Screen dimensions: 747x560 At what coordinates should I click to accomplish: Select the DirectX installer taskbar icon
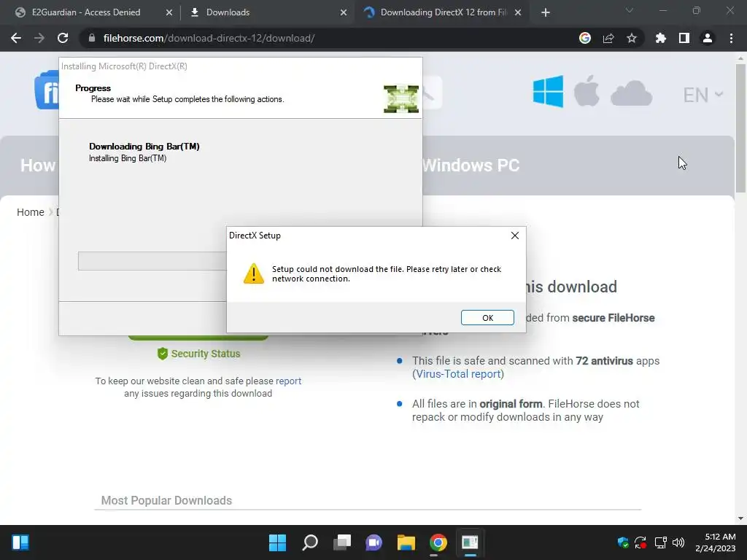coord(471,542)
